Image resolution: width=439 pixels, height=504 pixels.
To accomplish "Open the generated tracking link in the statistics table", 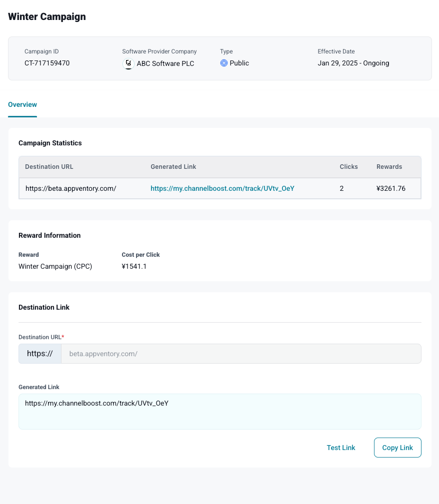I will click(x=222, y=188).
